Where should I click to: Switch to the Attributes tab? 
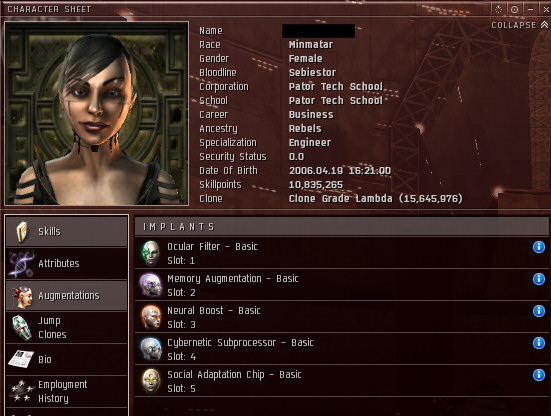coord(67,264)
